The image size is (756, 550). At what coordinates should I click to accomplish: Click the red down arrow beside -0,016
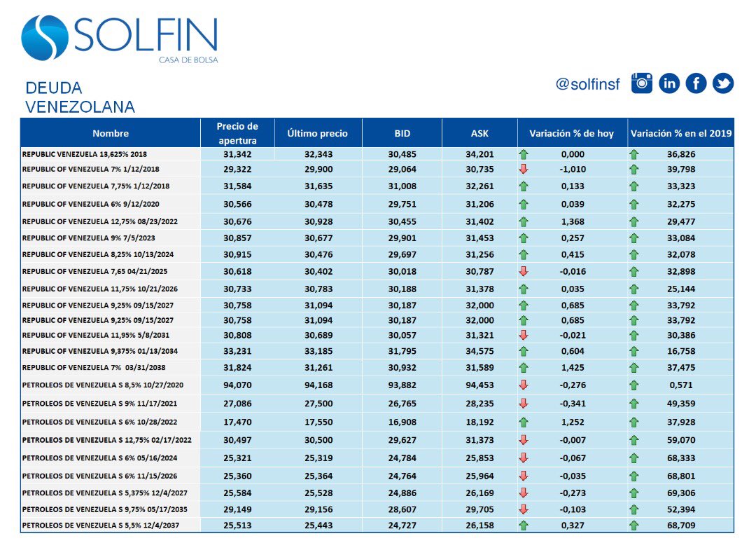(x=524, y=272)
